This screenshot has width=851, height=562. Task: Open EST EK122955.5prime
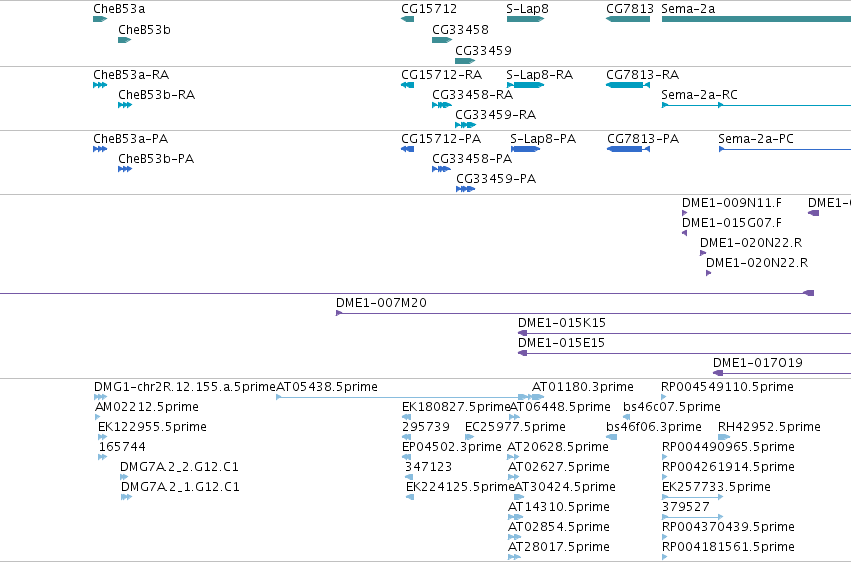(152, 427)
